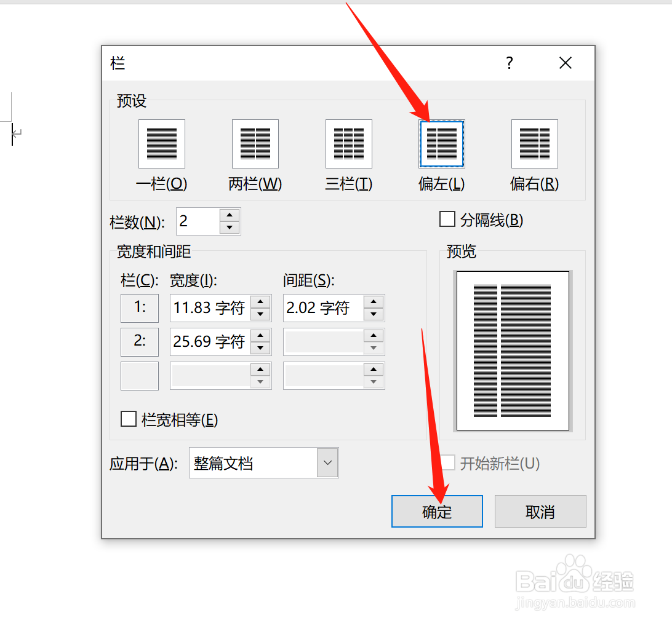This screenshot has width=672, height=626.
Task: Increase 栏数 with the up arrow
Action: pyautogui.click(x=230, y=215)
